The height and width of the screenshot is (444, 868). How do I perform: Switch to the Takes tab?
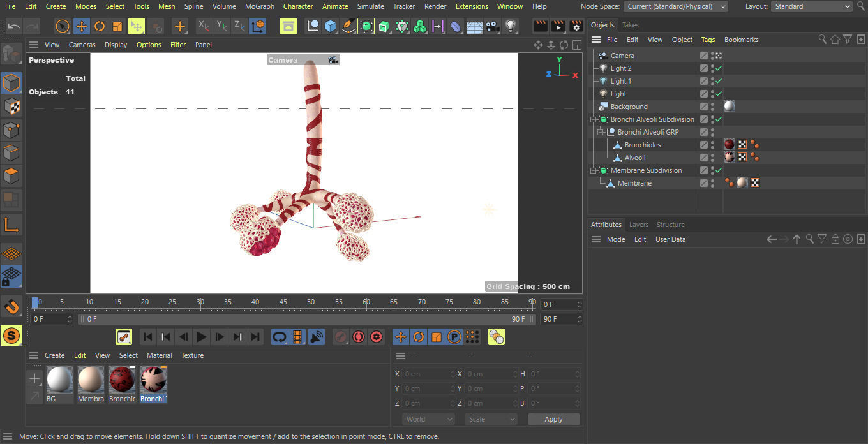[631, 25]
